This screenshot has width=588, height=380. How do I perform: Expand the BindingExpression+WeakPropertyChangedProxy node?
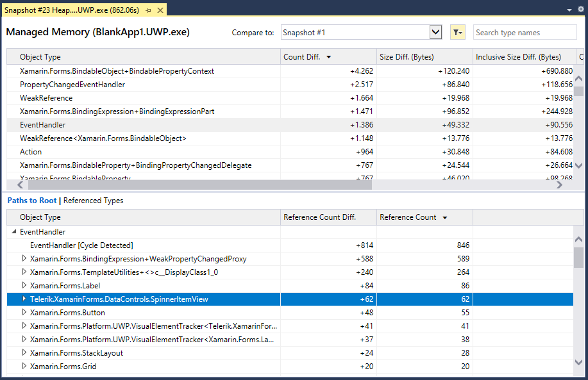click(24, 259)
